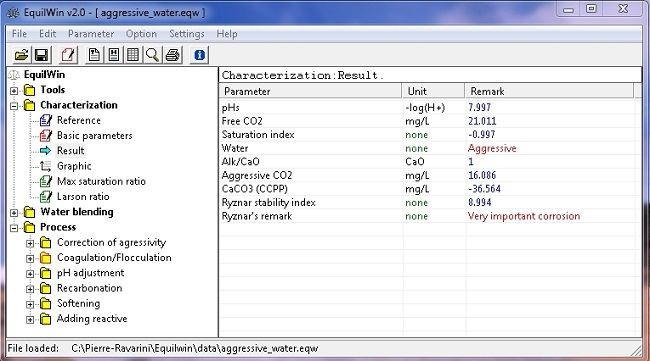Click the Alk/CaO row label
The width and height of the screenshot is (650, 361).
[240, 162]
